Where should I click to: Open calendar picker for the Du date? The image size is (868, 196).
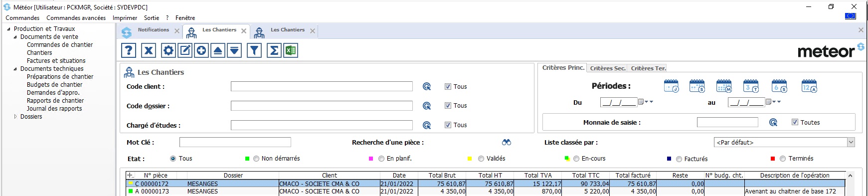point(641,102)
